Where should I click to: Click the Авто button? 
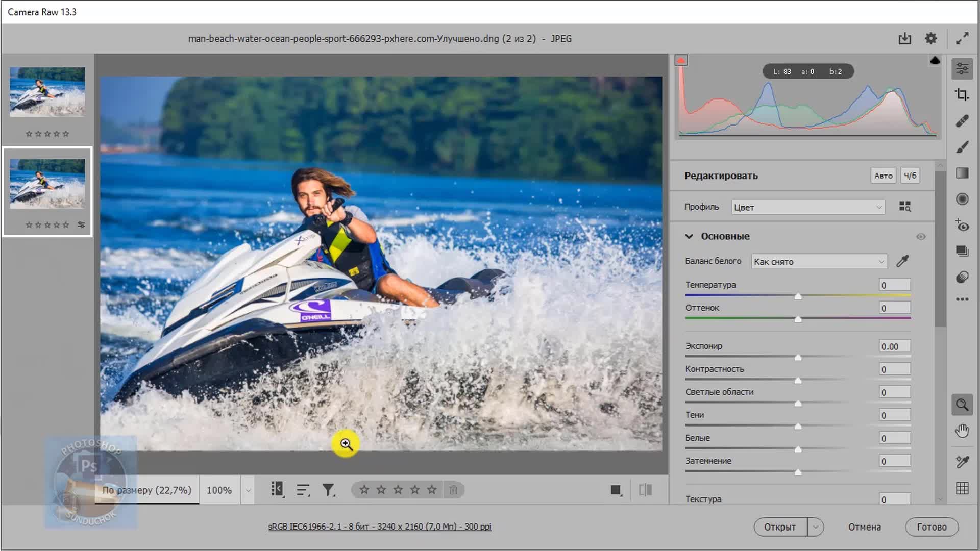click(883, 176)
